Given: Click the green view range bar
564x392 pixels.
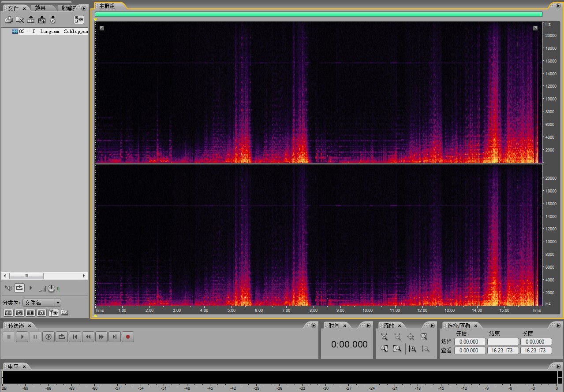Looking at the screenshot, I should point(319,14).
